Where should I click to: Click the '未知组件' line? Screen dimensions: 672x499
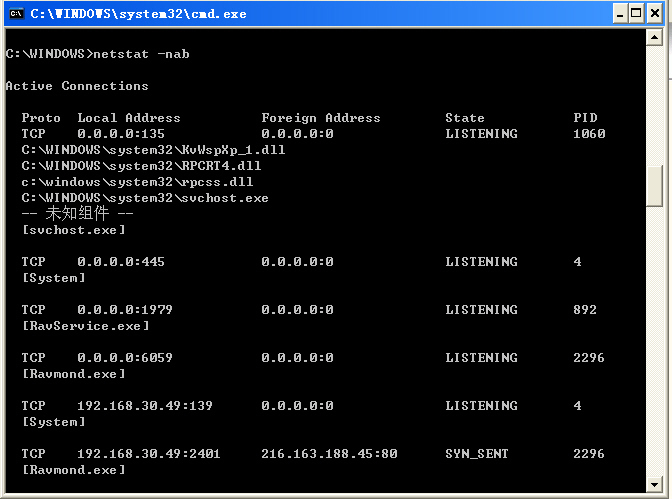(78, 213)
